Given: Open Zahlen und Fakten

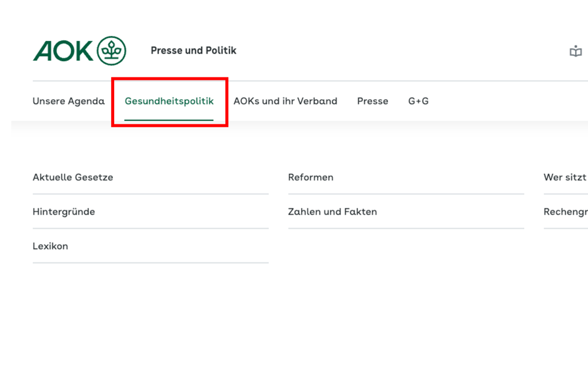Looking at the screenshot, I should (333, 212).
